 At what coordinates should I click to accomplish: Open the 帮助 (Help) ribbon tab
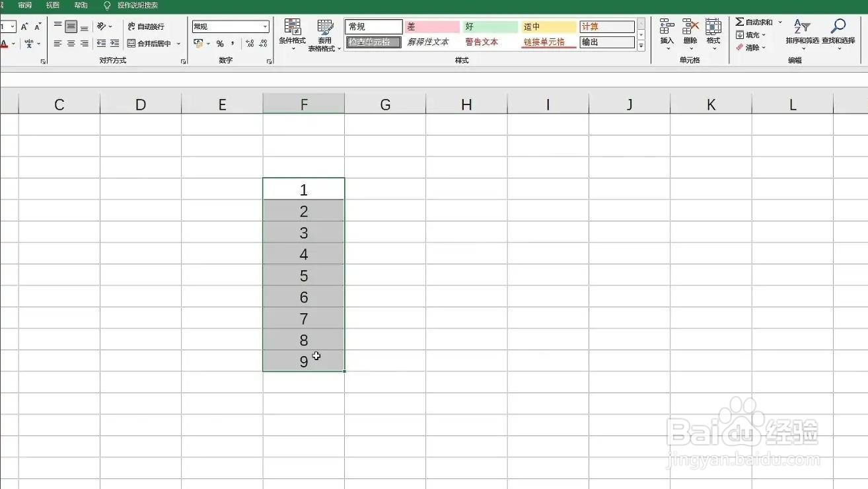[x=81, y=5]
